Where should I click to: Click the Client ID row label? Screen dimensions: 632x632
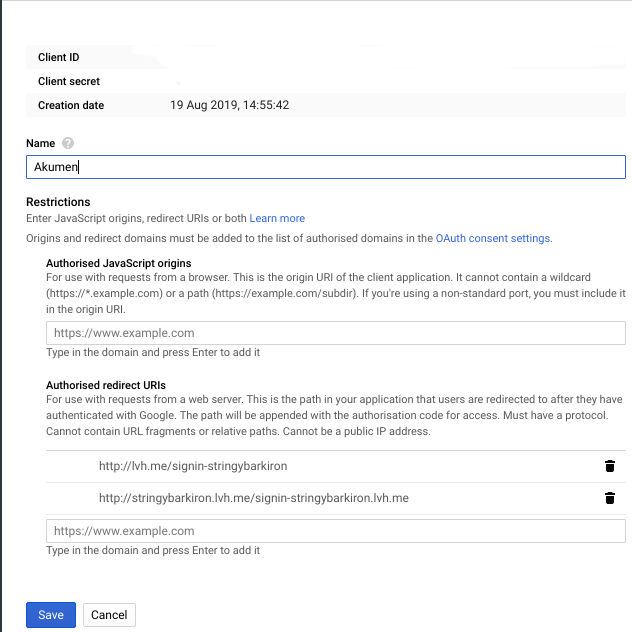point(58,58)
